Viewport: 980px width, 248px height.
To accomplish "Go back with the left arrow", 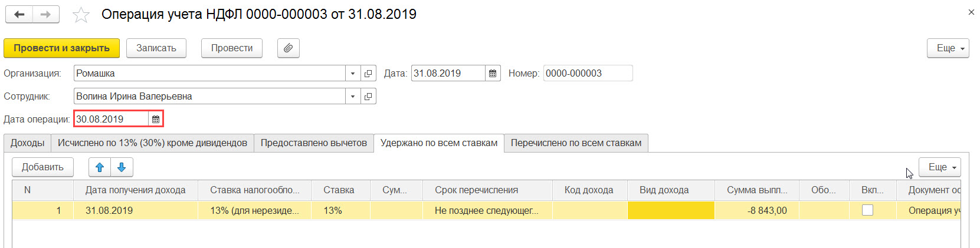I will point(19,15).
